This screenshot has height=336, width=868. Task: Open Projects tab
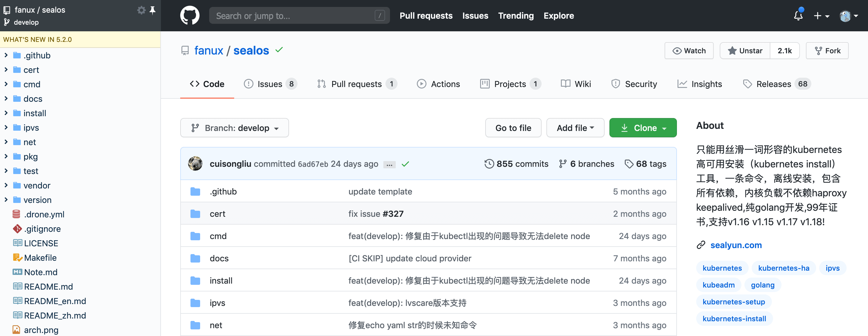[x=511, y=84]
